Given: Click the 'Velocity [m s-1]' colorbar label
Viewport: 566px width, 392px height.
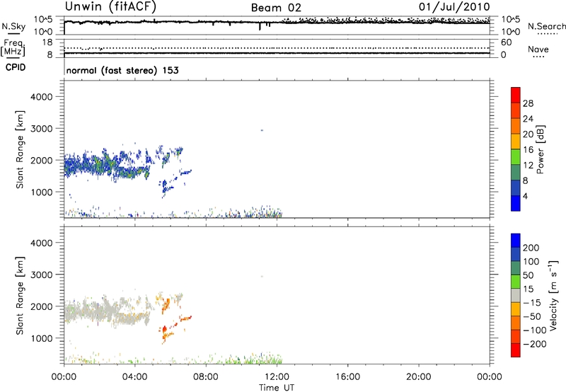Looking at the screenshot, I should (553, 295).
